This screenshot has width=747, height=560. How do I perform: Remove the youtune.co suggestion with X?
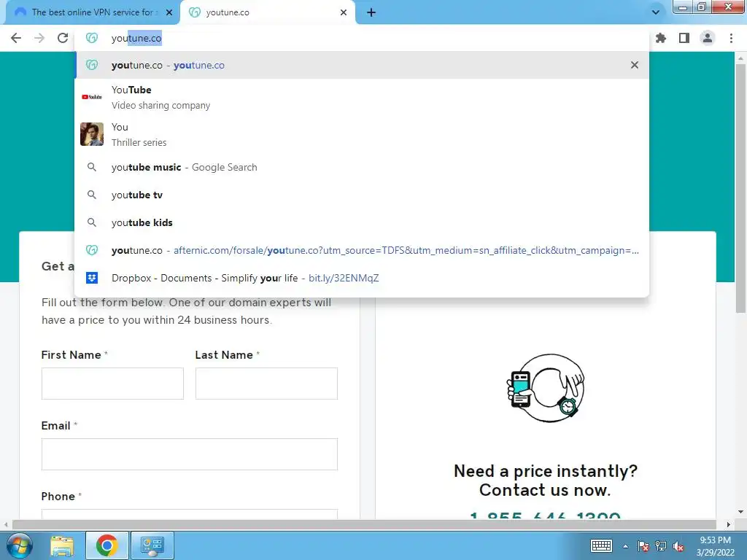[x=634, y=65]
